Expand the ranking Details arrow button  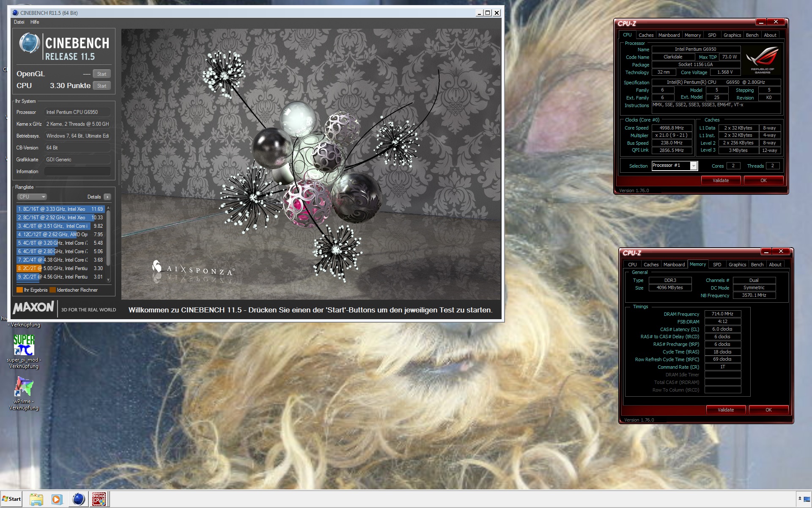coord(107,197)
